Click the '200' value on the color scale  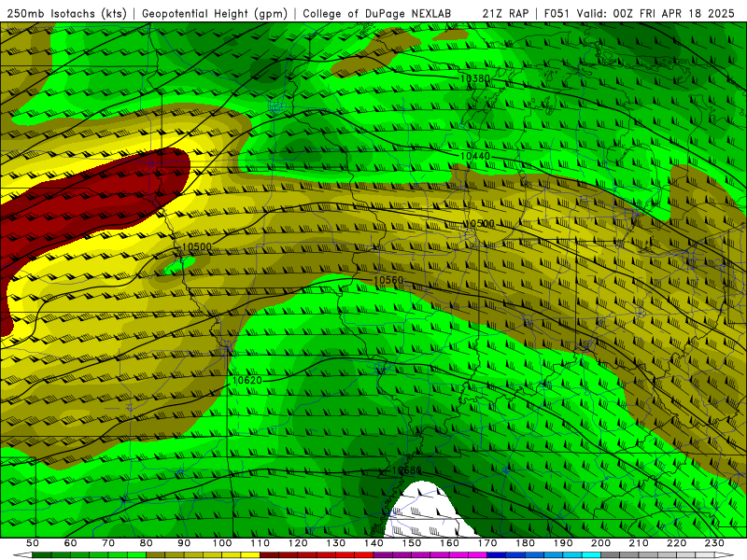pos(601,543)
